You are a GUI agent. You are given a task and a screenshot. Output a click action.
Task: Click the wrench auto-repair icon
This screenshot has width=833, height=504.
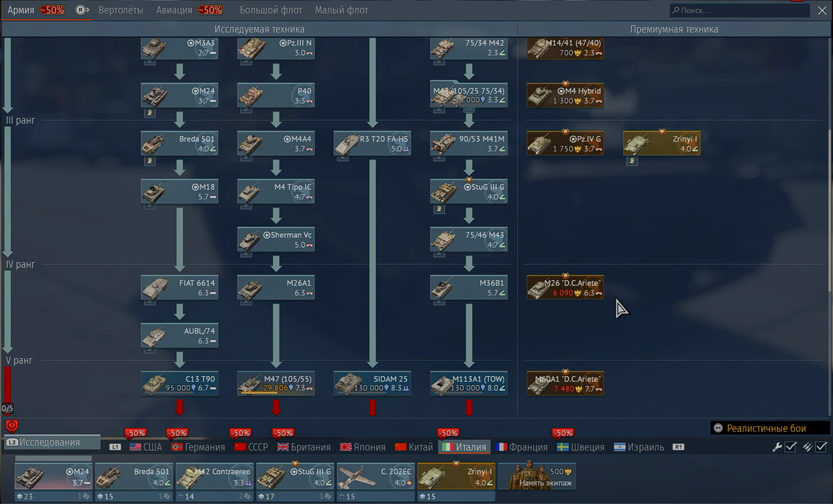(777, 447)
